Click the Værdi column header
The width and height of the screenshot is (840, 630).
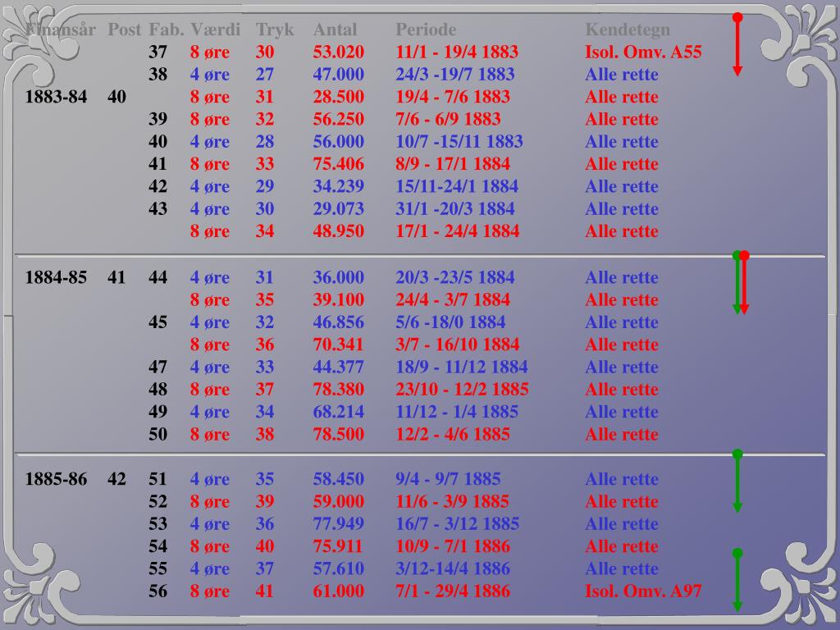coord(216,30)
